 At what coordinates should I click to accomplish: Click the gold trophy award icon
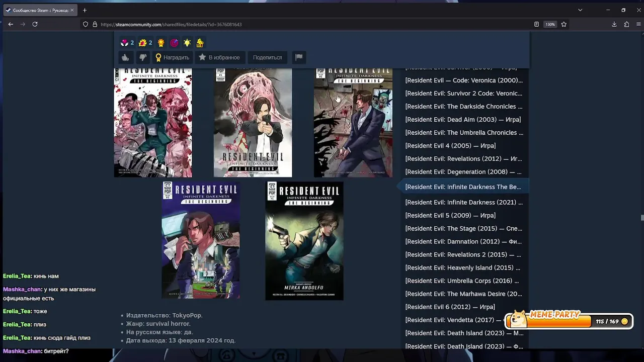161,43
